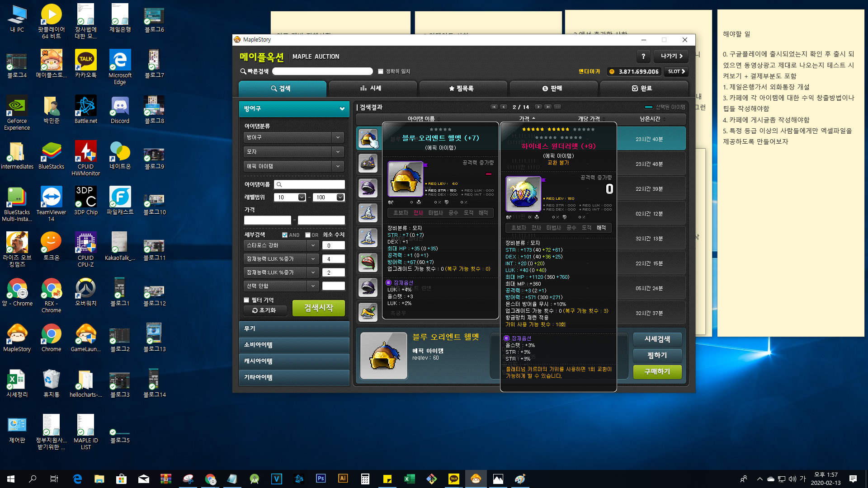This screenshot has width=868, height=488.
Task: Click the quick search text field
Action: (x=322, y=71)
